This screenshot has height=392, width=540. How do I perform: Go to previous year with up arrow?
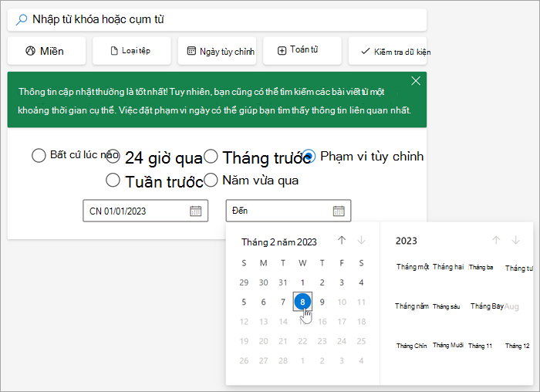(x=496, y=240)
